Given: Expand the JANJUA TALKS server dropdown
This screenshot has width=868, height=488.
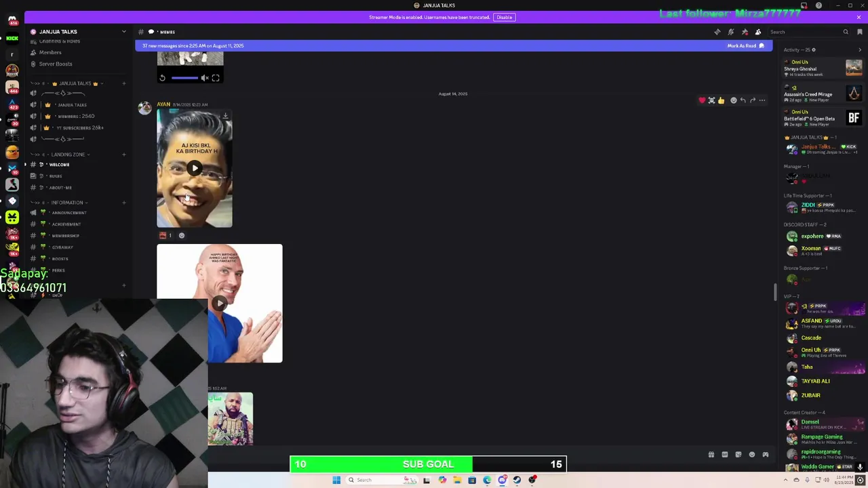Looking at the screenshot, I should (123, 32).
